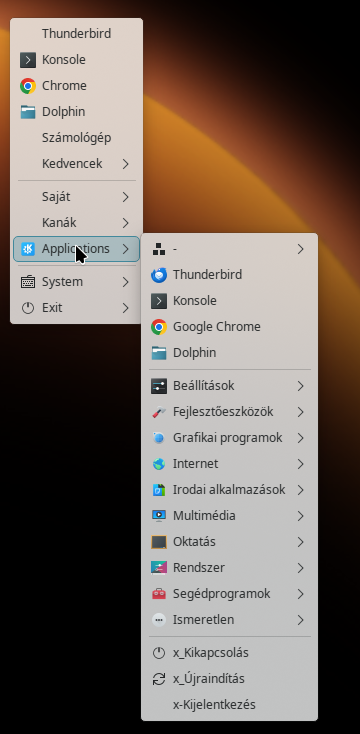Expand the Saját submenu arrow
Image resolution: width=360 pixels, height=734 pixels.
coord(125,197)
